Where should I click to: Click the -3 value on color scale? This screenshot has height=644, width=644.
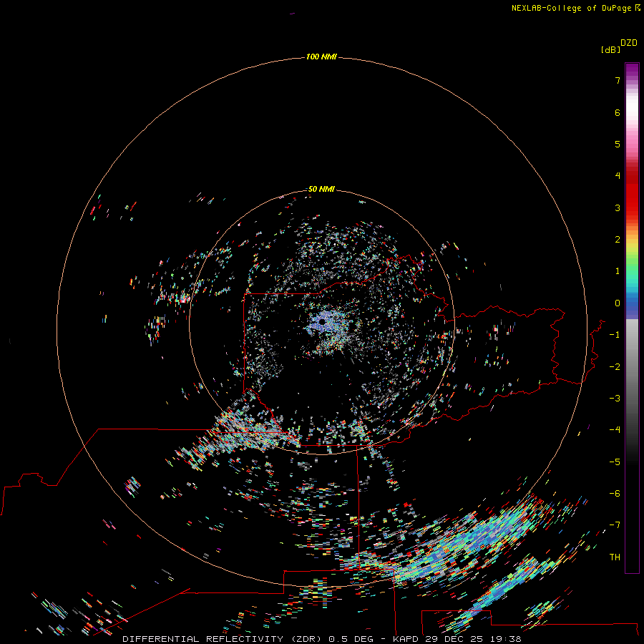(x=615, y=398)
